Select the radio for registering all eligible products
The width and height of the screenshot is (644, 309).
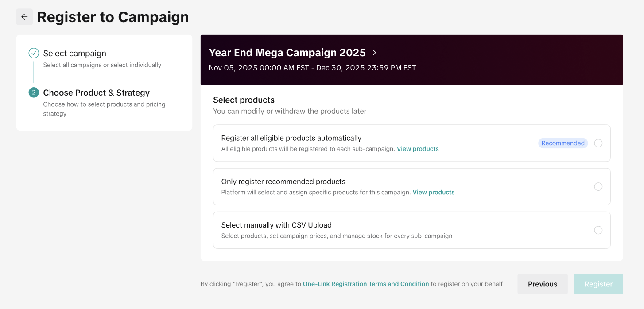click(598, 143)
